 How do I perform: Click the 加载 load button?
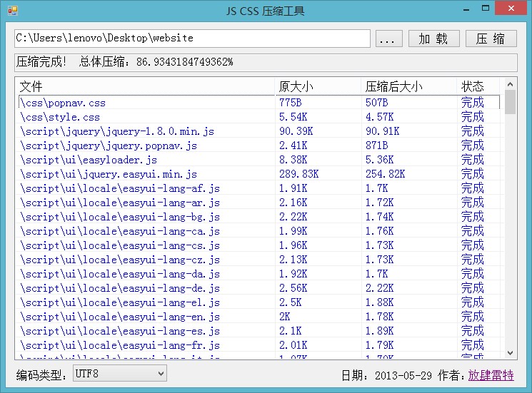pos(434,39)
